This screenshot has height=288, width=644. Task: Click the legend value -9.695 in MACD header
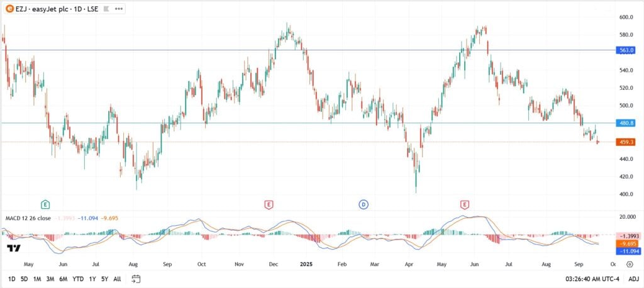click(109, 218)
